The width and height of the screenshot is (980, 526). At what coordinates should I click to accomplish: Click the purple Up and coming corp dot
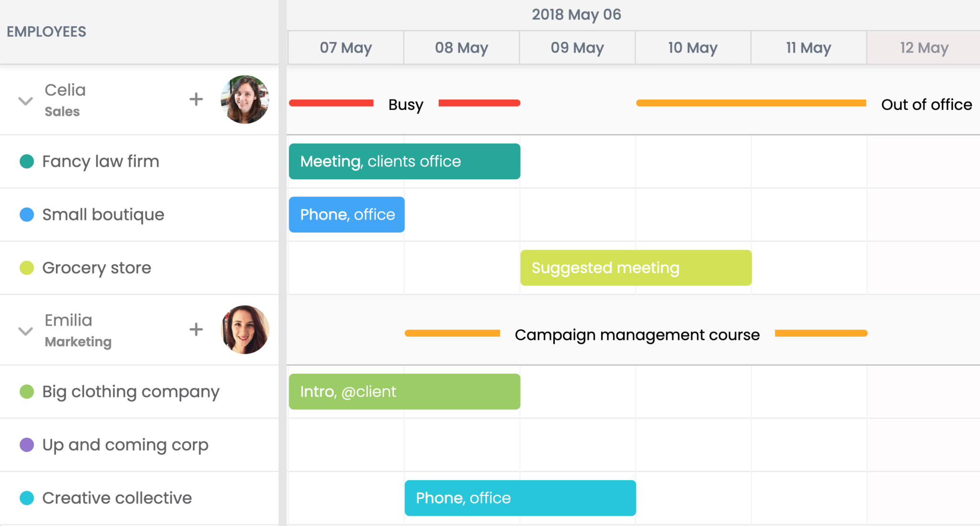(x=27, y=445)
